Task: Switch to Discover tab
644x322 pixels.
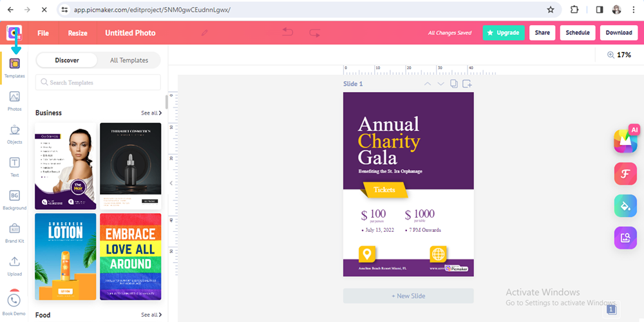Action: [67, 61]
